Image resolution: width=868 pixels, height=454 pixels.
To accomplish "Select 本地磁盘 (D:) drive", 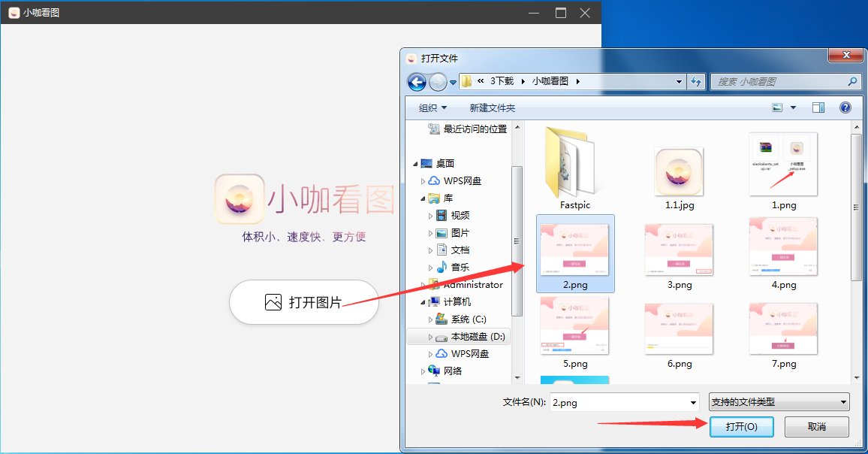I will click(470, 337).
